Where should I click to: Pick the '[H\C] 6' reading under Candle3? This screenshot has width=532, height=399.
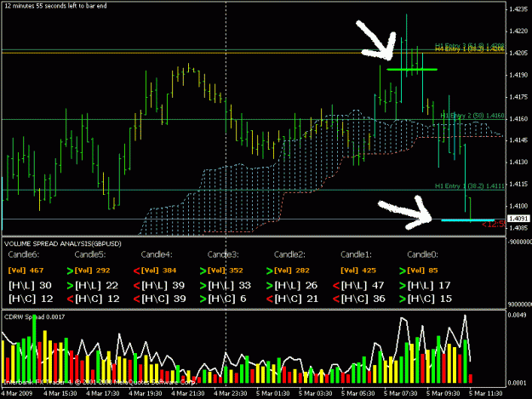click(x=227, y=299)
